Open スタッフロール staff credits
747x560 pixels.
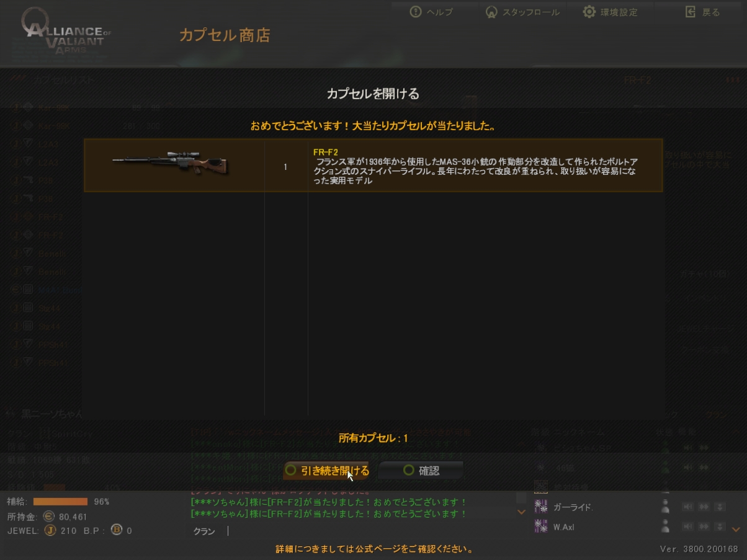[x=491, y=12]
